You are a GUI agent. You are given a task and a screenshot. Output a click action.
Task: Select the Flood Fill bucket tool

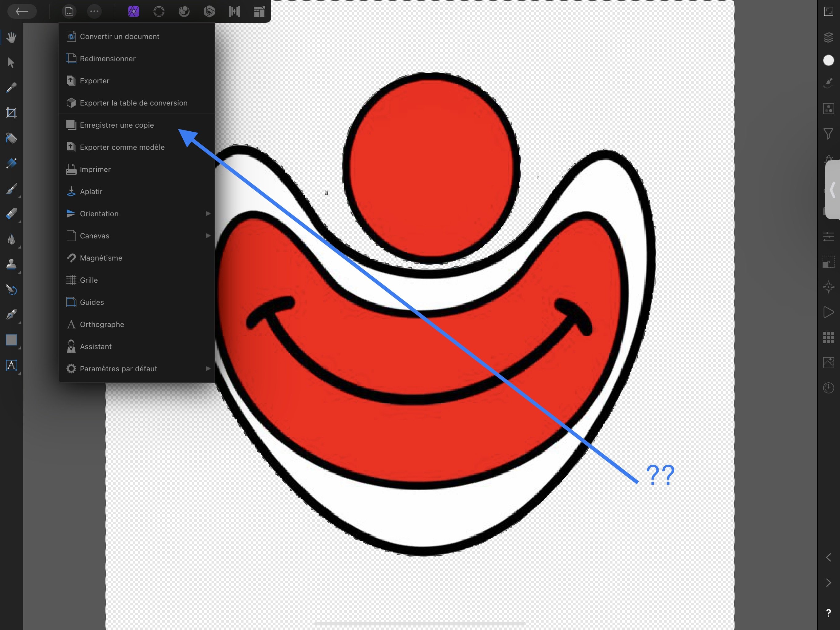11,138
